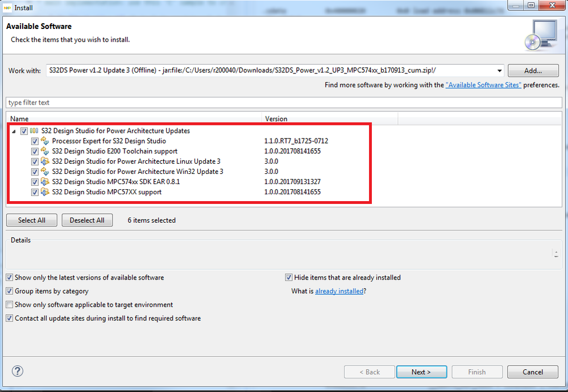Select the Processor Expert for S32 Design Studio row label
Viewport: 568px width, 392px height.
109,141
